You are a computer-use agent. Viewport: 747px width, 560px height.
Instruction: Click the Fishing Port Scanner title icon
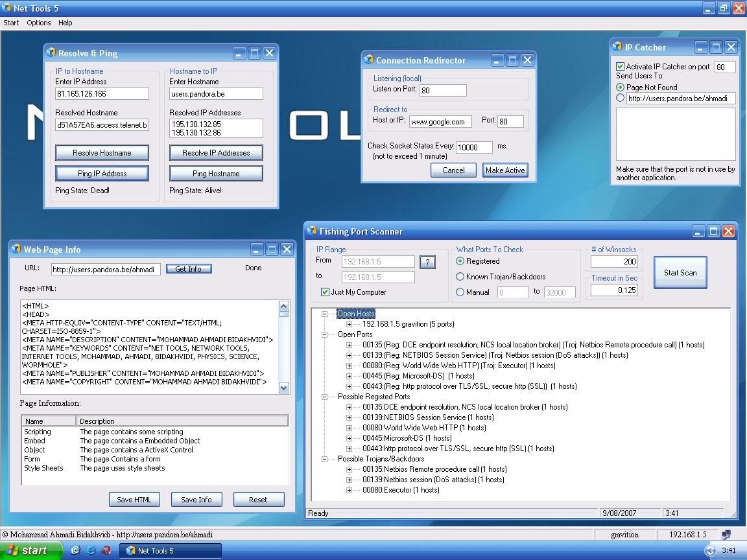(x=312, y=231)
